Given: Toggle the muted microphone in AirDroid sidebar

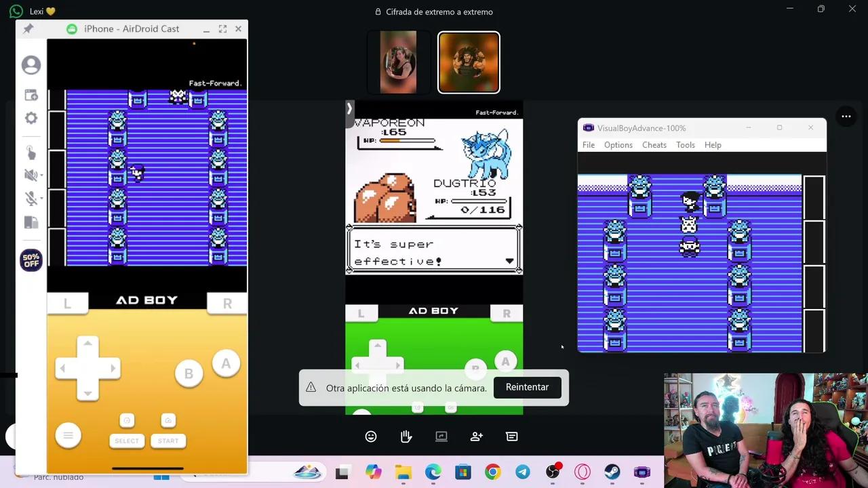Looking at the screenshot, I should point(31,198).
